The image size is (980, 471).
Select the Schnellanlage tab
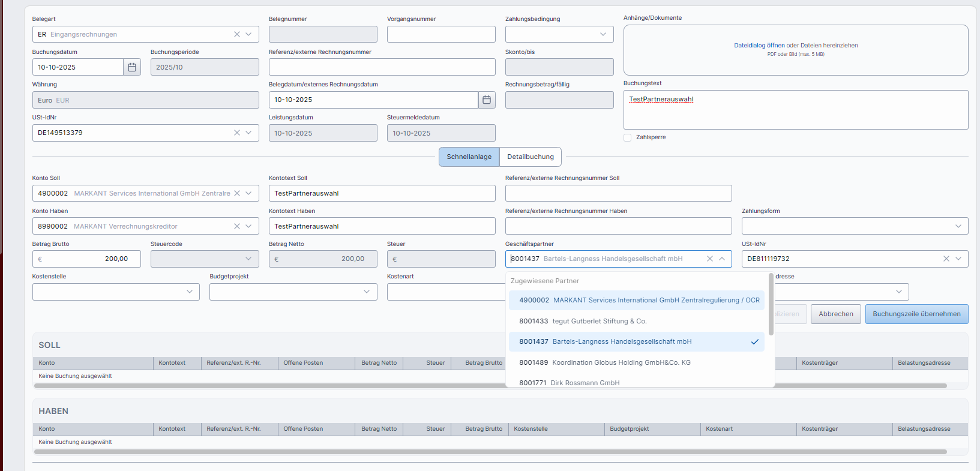pos(469,157)
